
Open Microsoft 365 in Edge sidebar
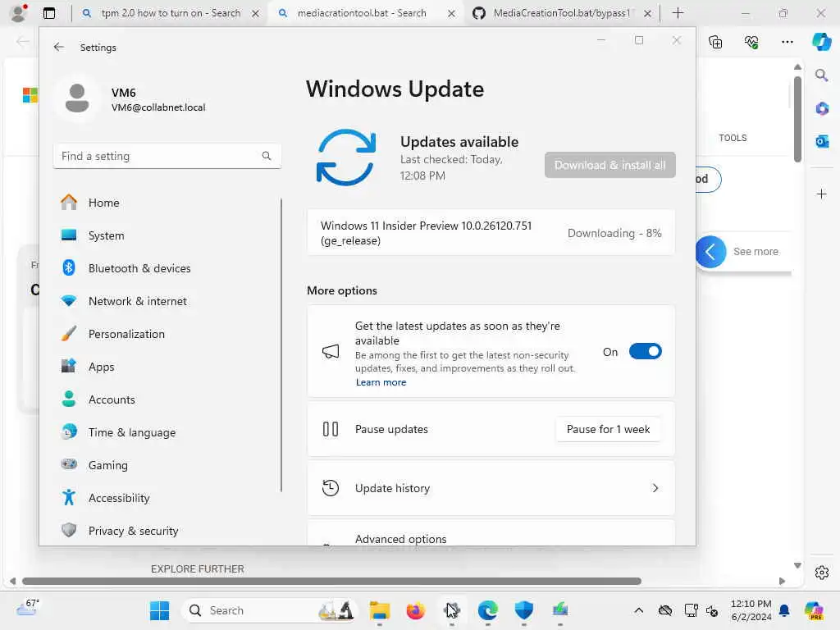(x=822, y=108)
